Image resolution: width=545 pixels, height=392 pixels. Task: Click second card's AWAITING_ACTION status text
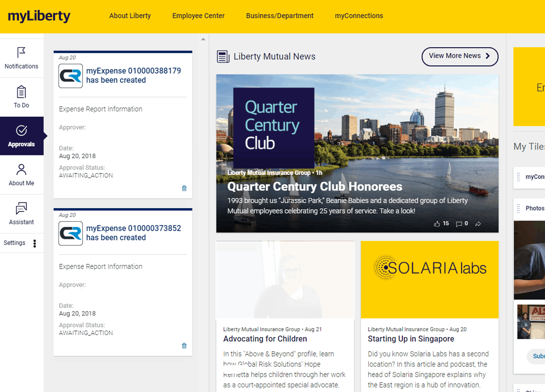pyautogui.click(x=86, y=333)
